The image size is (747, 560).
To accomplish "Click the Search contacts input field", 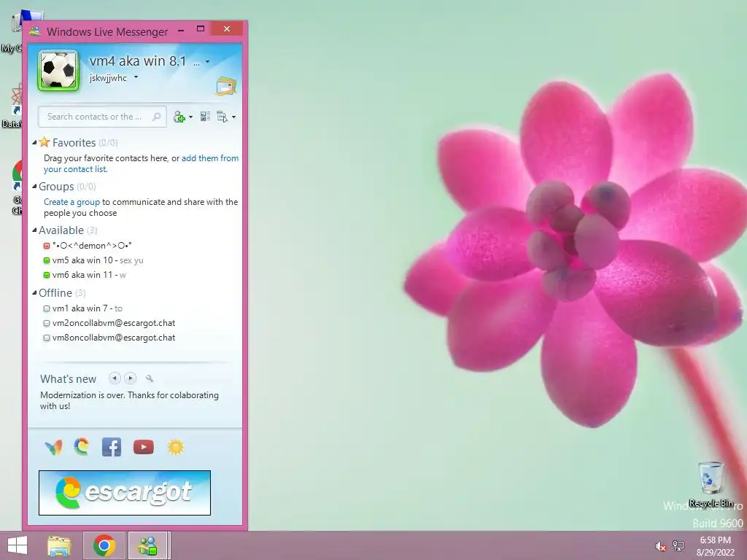I will (x=102, y=117).
